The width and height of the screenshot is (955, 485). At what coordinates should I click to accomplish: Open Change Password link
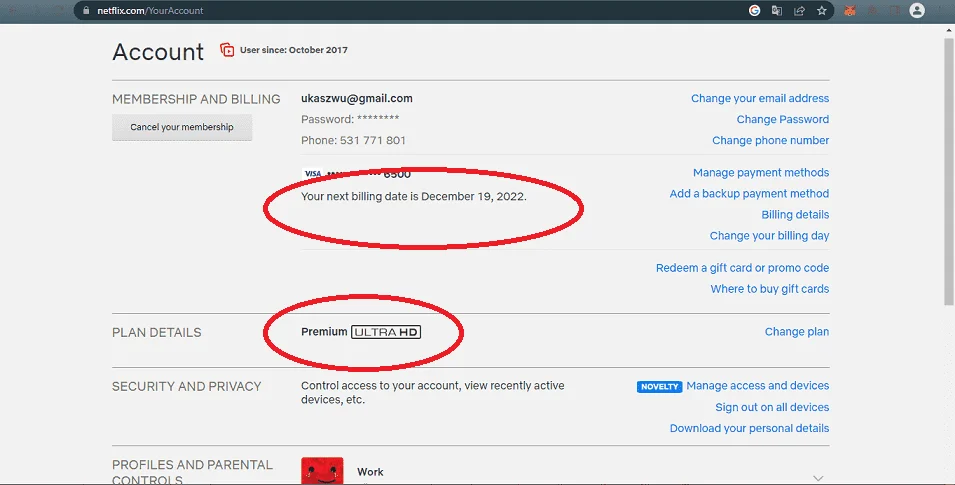(783, 119)
